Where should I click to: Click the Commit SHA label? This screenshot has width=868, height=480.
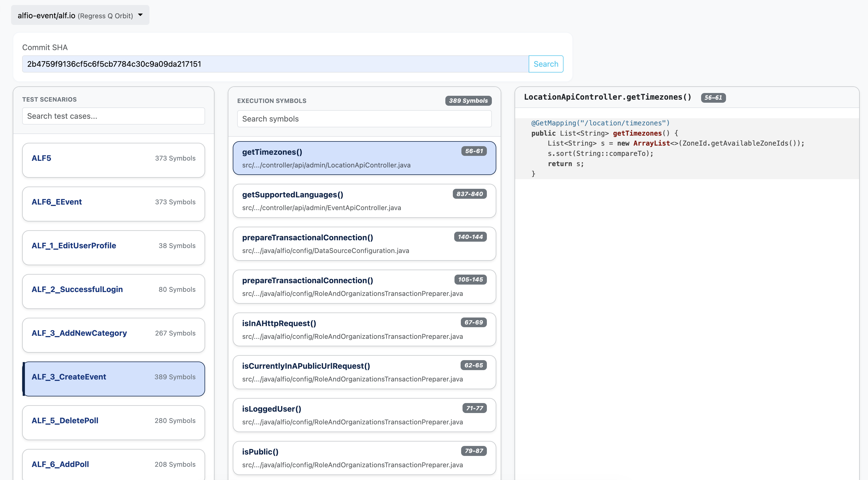tap(45, 48)
